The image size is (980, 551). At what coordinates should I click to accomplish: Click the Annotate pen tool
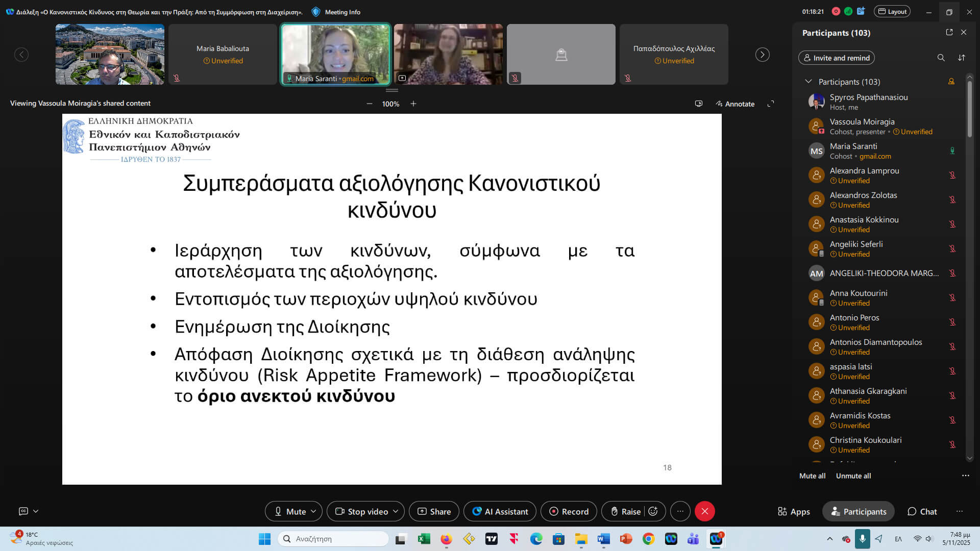point(735,104)
